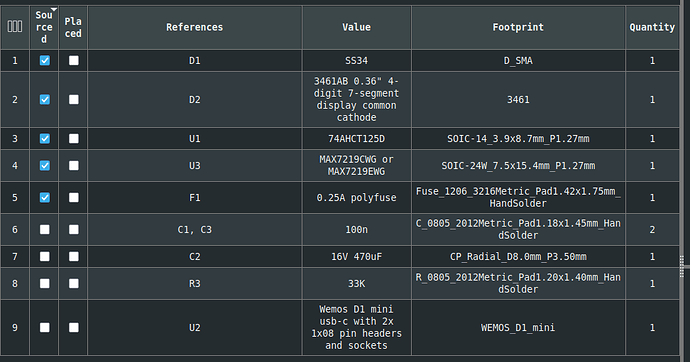690x362 pixels.
Task: Select the MAX7219CWG value cell
Action: pos(356,165)
